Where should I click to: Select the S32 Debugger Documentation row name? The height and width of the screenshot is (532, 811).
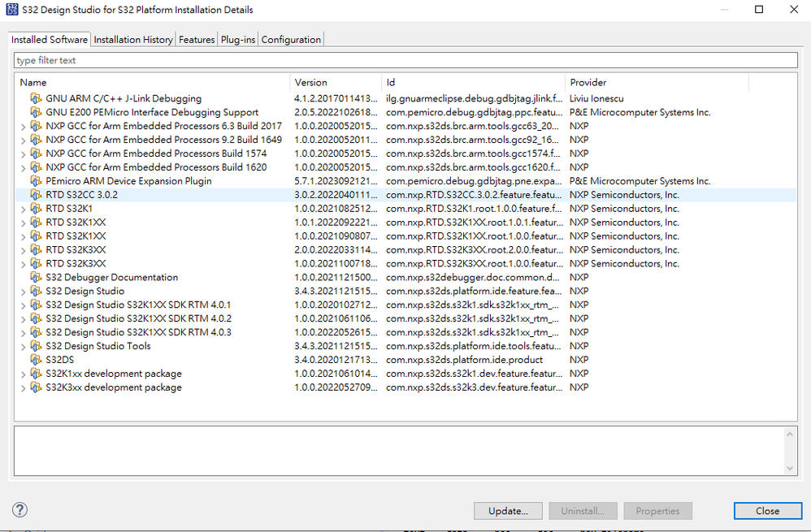coord(111,277)
